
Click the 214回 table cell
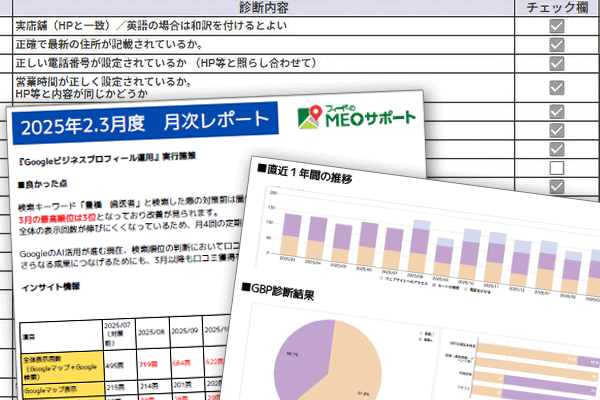[153, 386]
